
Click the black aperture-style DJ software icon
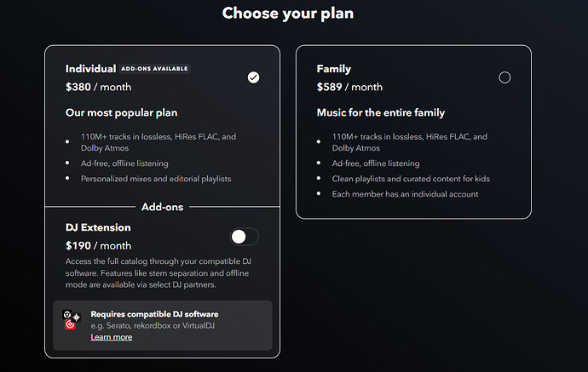click(x=67, y=315)
